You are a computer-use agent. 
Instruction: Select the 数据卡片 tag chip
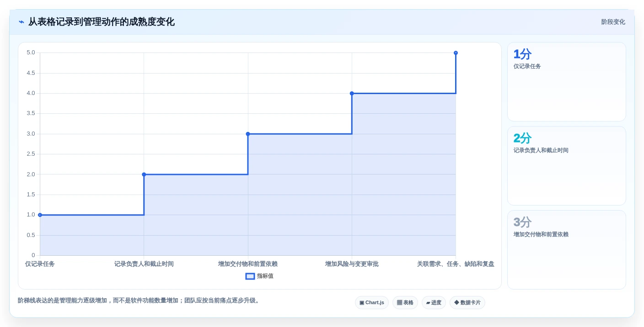(x=467, y=303)
